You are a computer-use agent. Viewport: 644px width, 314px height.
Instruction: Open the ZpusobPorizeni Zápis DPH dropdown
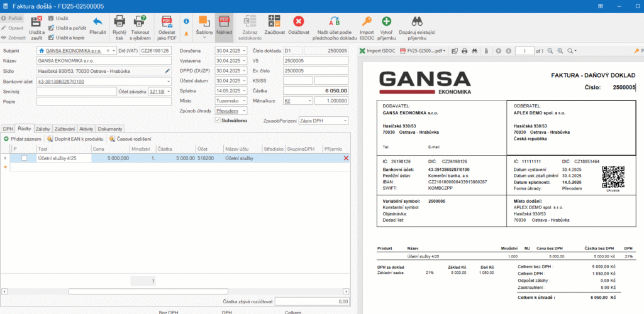point(345,121)
